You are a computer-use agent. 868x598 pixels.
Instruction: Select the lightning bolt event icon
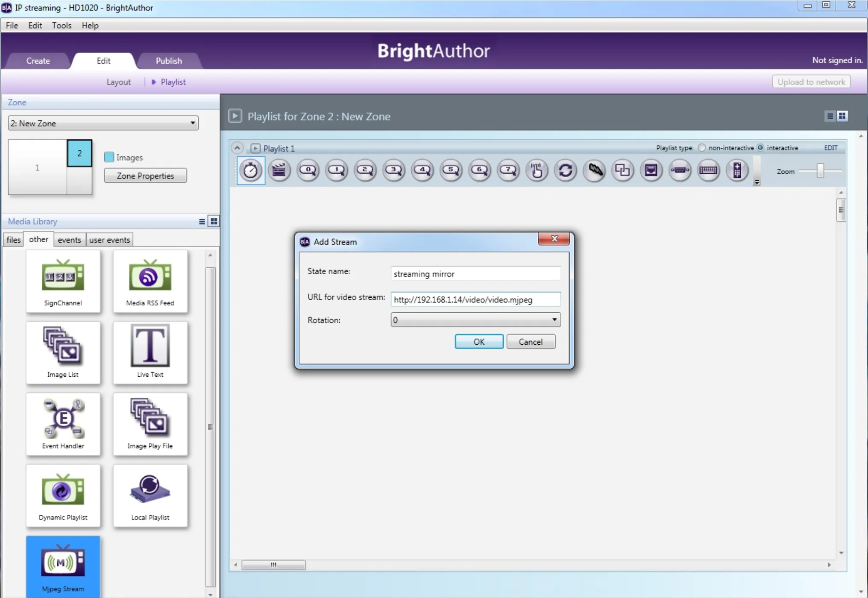pos(594,170)
